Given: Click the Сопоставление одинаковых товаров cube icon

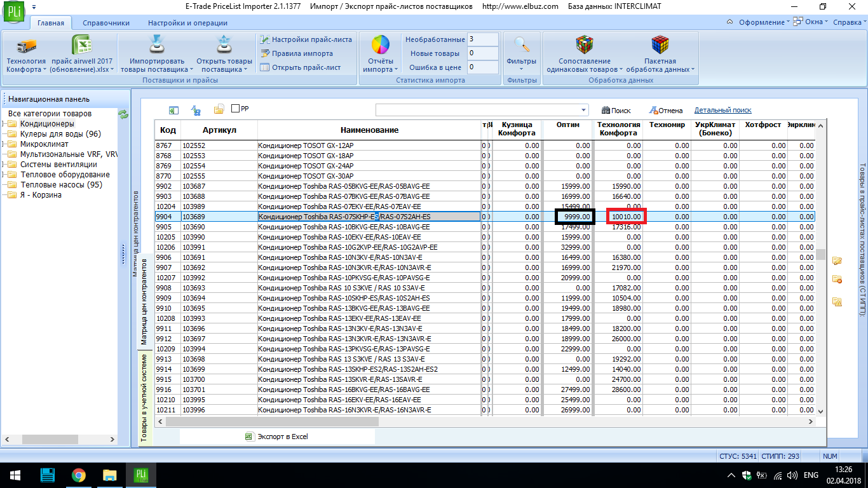Looking at the screenshot, I should click(x=585, y=44).
